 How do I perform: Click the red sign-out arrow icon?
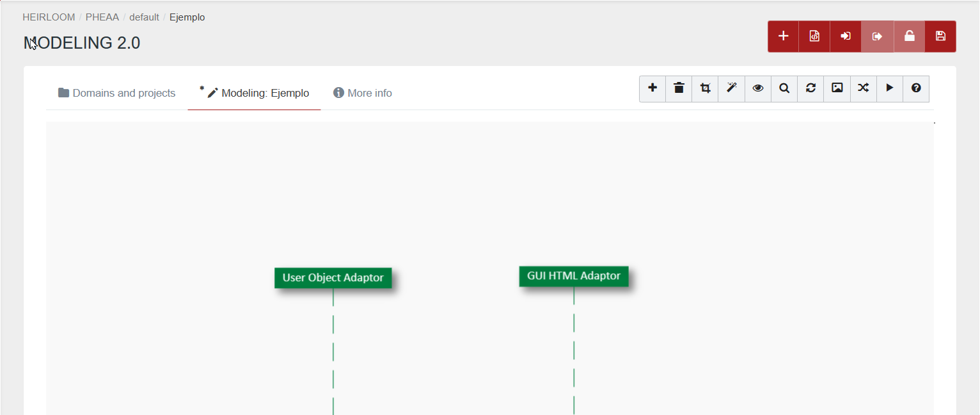coord(877,37)
